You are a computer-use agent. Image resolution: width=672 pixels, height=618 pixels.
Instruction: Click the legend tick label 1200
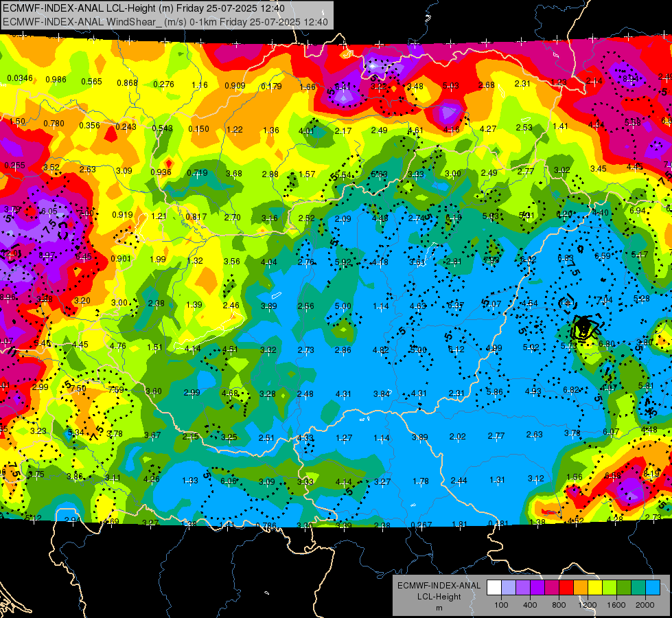point(588,605)
